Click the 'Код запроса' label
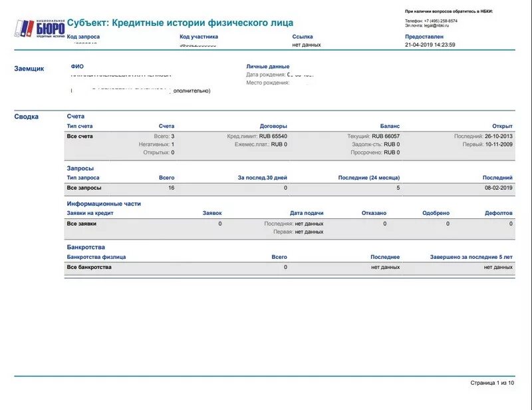The height and width of the screenshot is (410, 532). pyautogui.click(x=83, y=37)
